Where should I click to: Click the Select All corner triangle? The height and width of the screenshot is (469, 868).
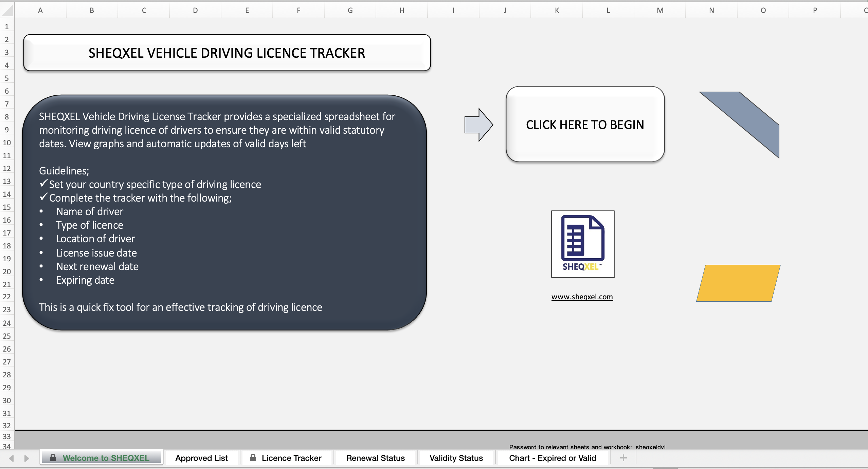(x=7, y=10)
